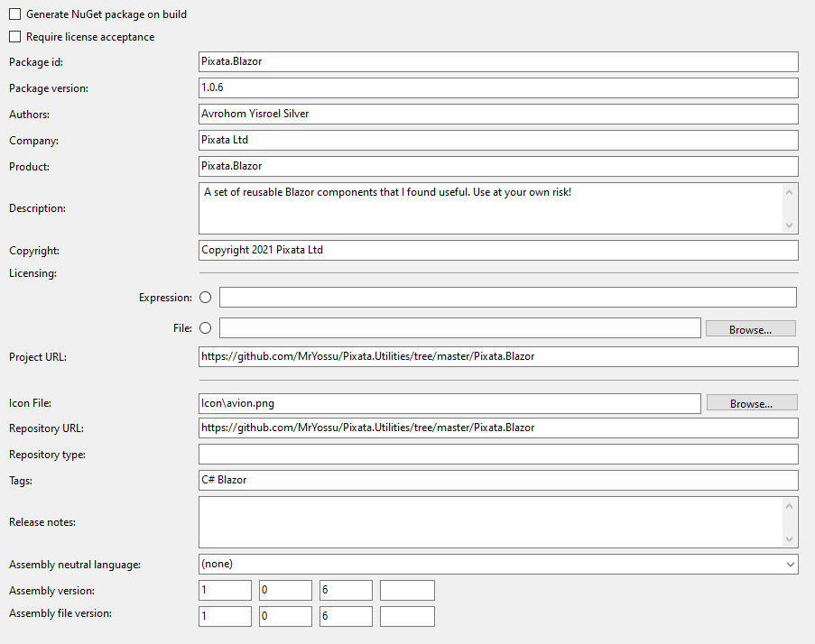The width and height of the screenshot is (815, 644).
Task: Edit Assembly version build box showing 6
Action: click(x=346, y=590)
